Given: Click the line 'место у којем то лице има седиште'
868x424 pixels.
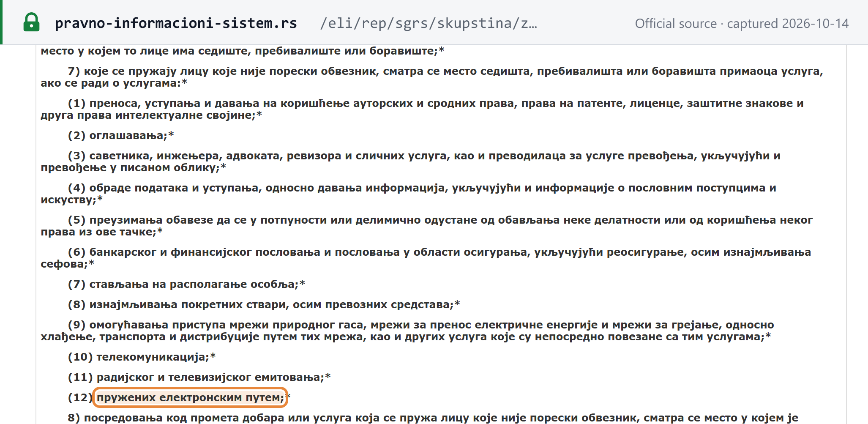Looking at the screenshot, I should [243, 51].
